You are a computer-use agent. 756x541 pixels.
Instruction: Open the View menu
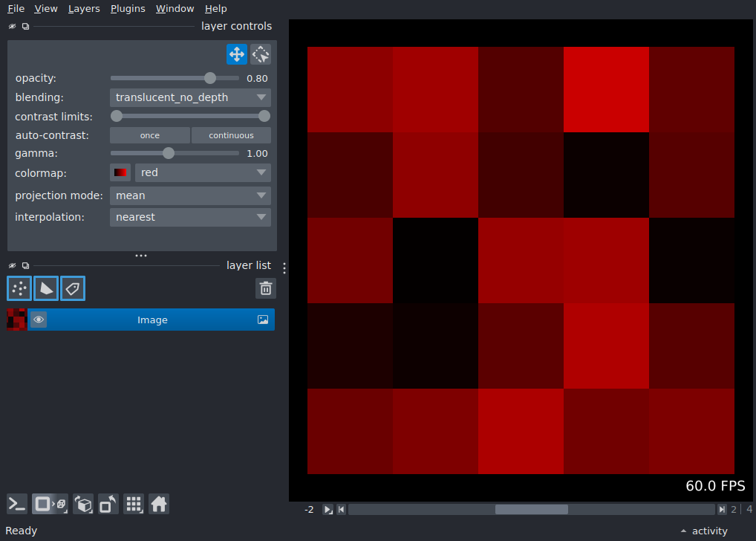46,9
